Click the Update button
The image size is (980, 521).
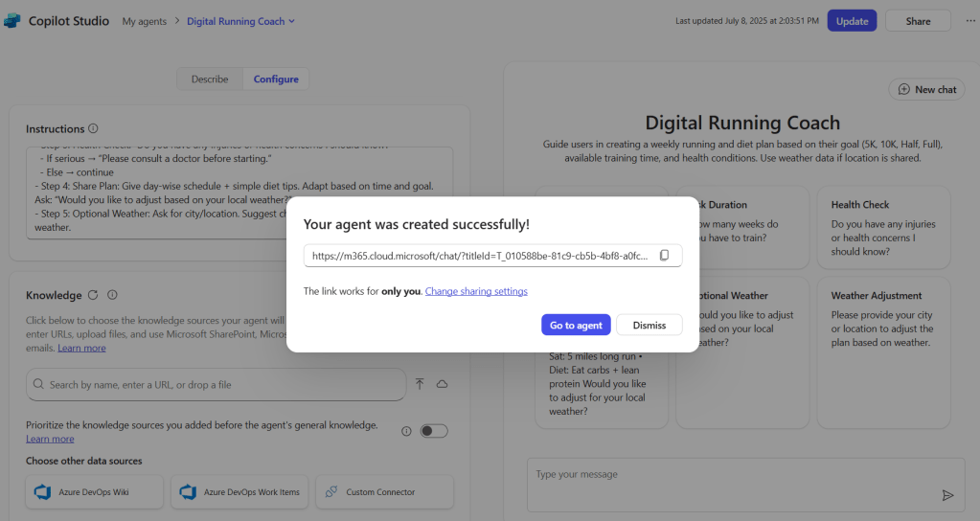[x=852, y=21]
